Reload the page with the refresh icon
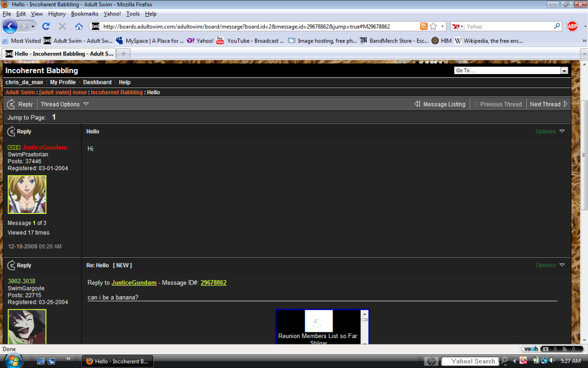The image size is (588, 368). pyautogui.click(x=46, y=26)
